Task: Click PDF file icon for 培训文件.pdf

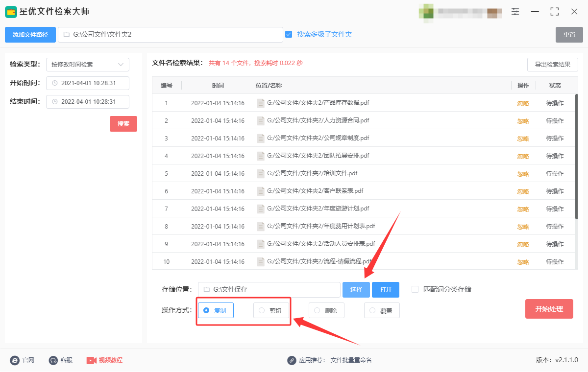Action: pyautogui.click(x=261, y=174)
